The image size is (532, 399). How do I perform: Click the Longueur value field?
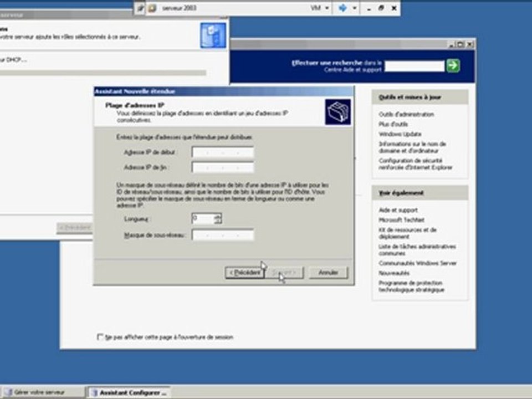[x=203, y=218]
